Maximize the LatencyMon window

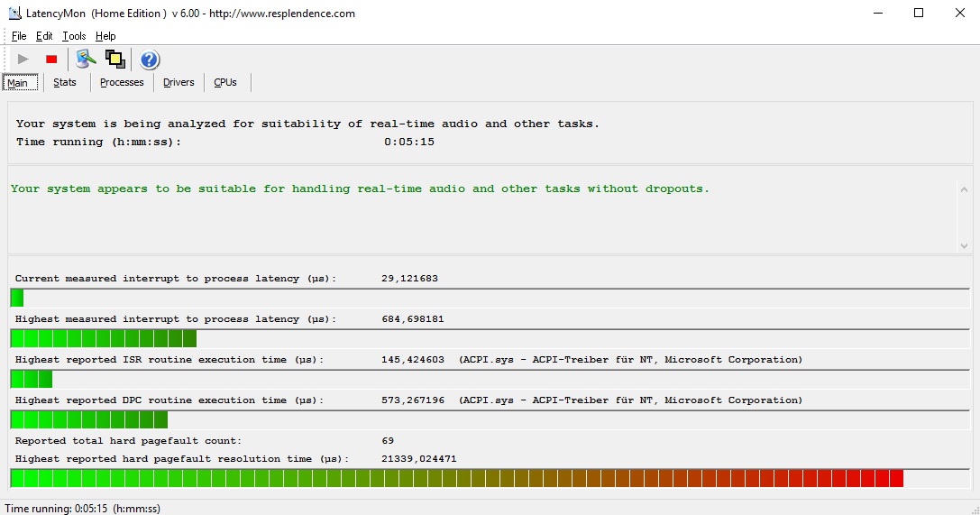tap(919, 14)
